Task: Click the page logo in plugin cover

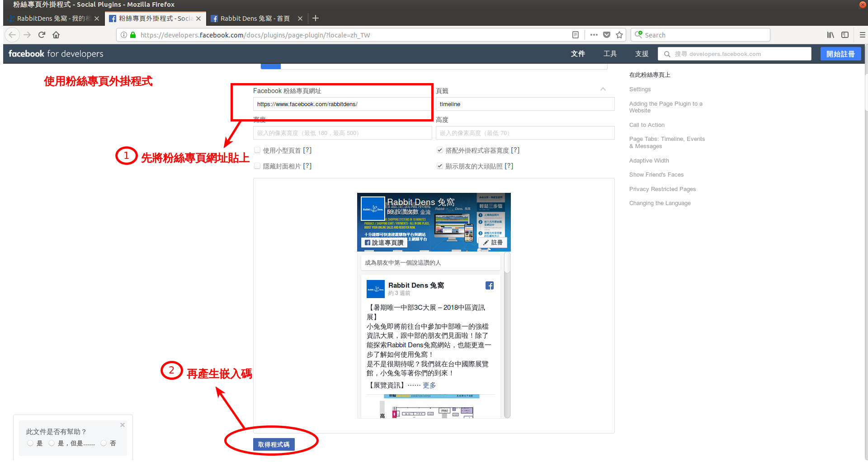Action: [x=373, y=208]
